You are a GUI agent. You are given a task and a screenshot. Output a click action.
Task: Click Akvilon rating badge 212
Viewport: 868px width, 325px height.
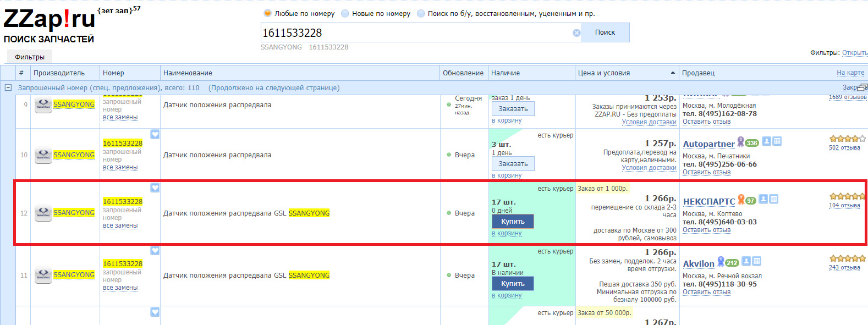pos(732,263)
